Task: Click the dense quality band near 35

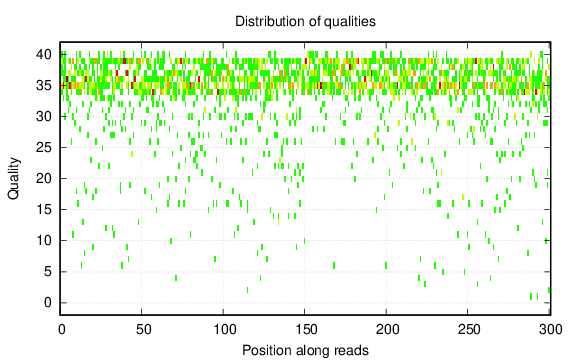Action: point(305,86)
